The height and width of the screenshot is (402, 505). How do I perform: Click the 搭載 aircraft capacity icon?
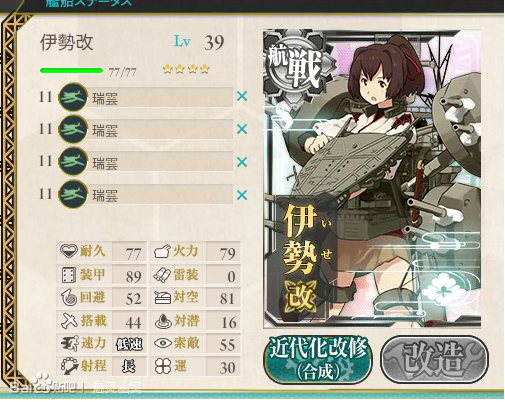(x=69, y=321)
